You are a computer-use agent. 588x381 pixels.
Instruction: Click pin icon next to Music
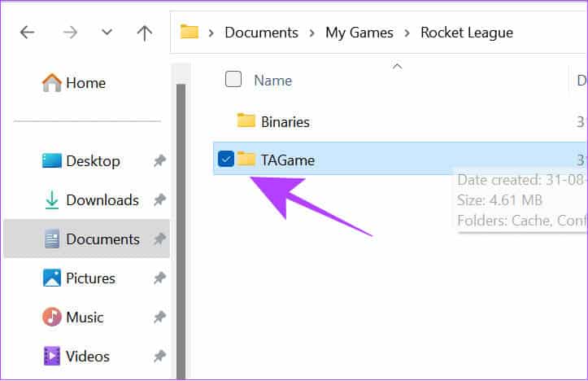tap(159, 317)
